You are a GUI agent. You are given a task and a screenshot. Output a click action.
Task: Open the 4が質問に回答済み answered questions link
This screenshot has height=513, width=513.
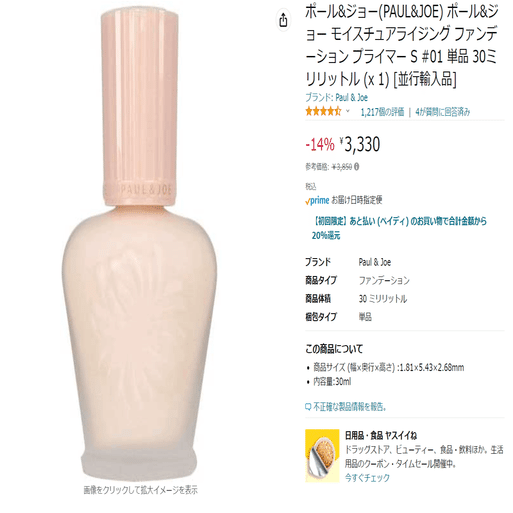pos(443,112)
